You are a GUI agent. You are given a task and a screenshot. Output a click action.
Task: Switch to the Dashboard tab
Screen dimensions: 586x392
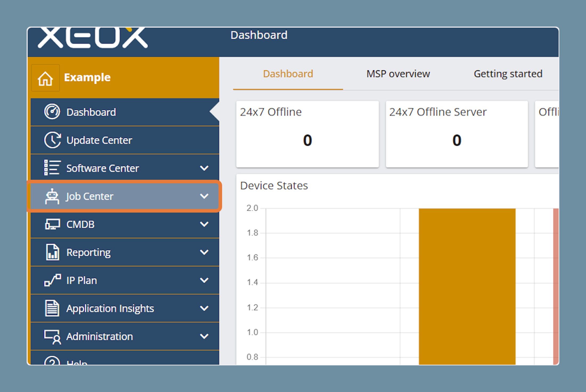(x=288, y=74)
